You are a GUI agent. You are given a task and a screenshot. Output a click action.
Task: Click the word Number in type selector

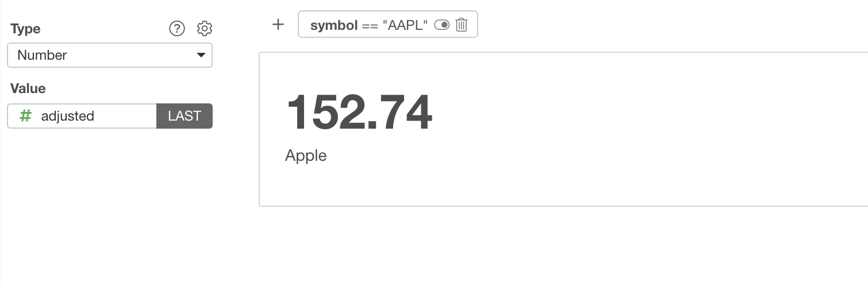pos(42,55)
